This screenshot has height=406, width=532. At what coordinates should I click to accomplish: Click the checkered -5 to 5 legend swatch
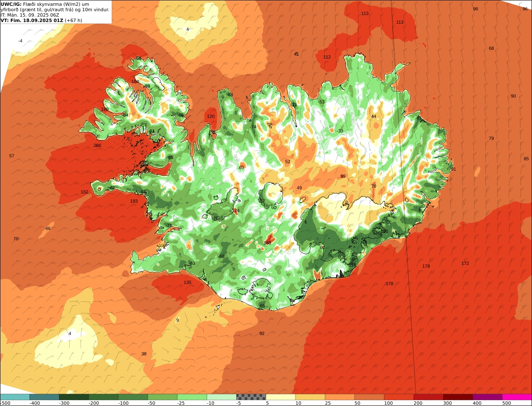[x=251, y=397]
